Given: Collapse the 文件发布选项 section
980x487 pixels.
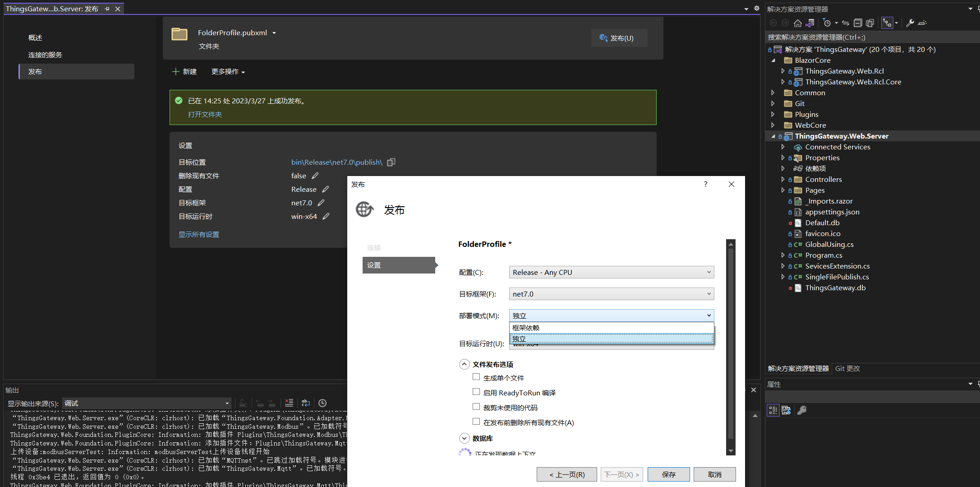Looking at the screenshot, I should (464, 364).
